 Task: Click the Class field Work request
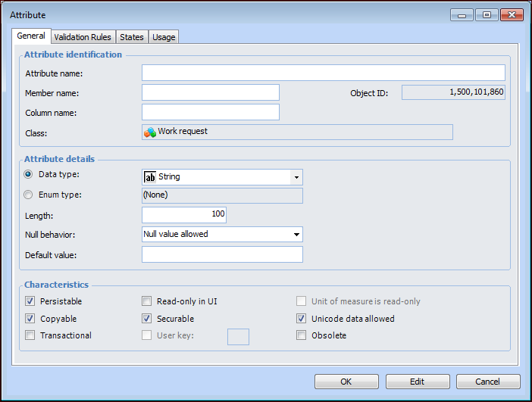click(x=297, y=132)
